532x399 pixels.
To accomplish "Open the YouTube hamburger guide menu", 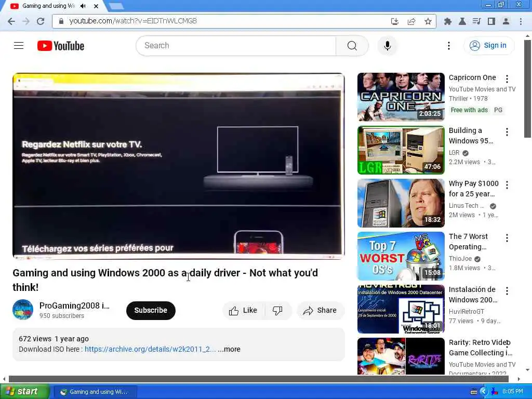I will (19, 46).
